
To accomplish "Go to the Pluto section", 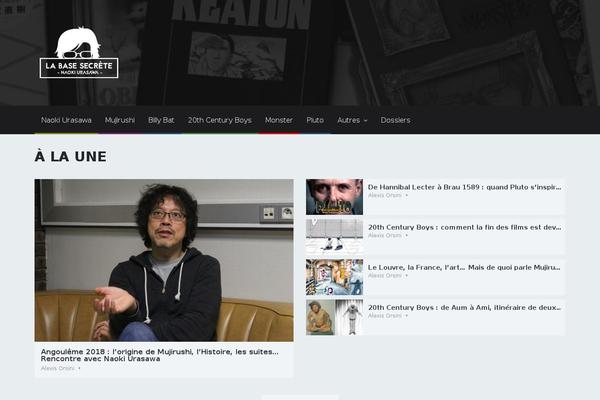I will coord(315,120).
